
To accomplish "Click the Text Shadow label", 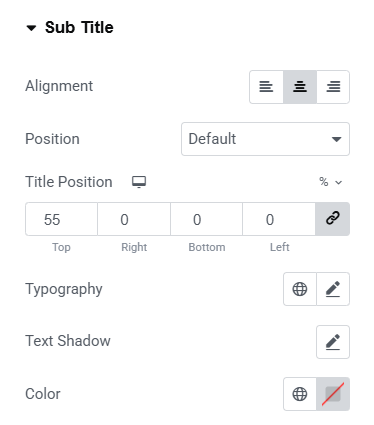I will [x=68, y=341].
